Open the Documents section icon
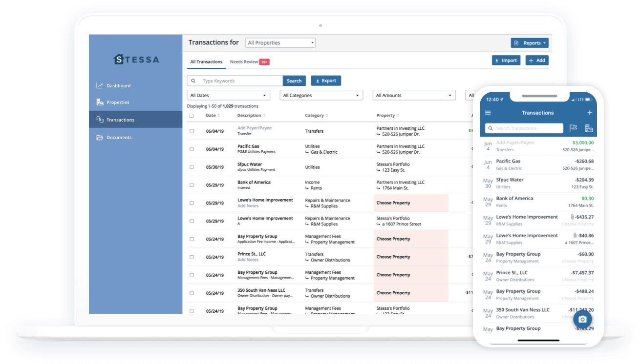641x364 pixels. click(x=99, y=137)
